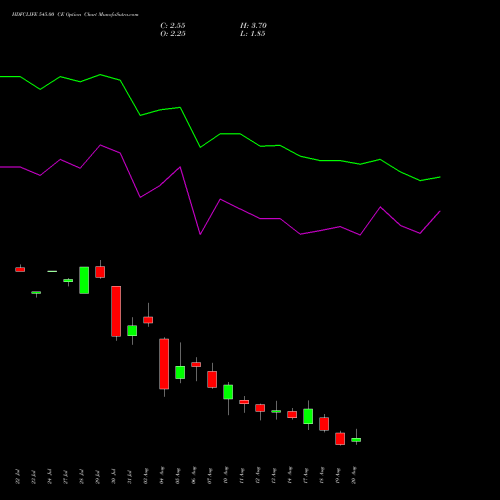Select the red candle for 07 Aug
Viewport: 500px width, 500px height.
pyautogui.click(x=212, y=379)
